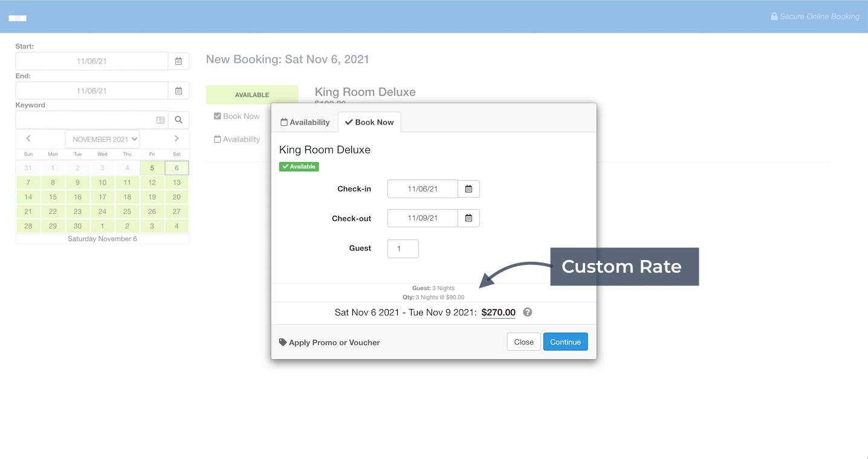Click the price help question mark icon
Image resolution: width=868 pixels, height=459 pixels.
tap(528, 312)
